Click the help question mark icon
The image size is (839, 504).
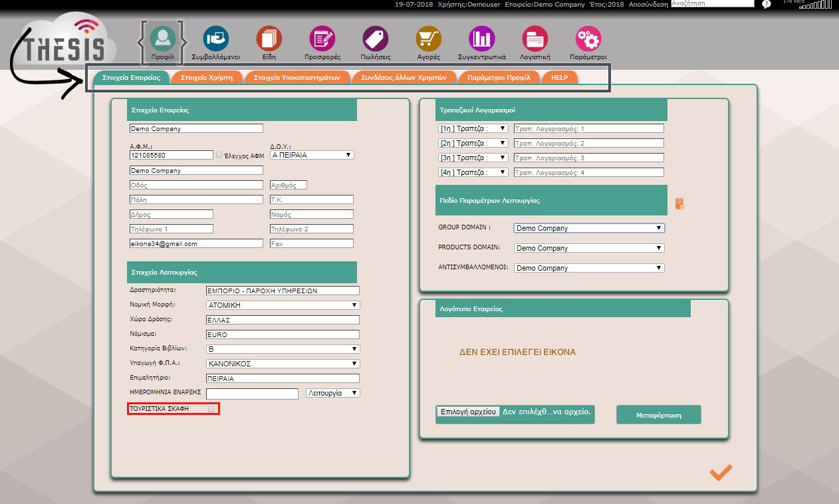[x=766, y=4]
